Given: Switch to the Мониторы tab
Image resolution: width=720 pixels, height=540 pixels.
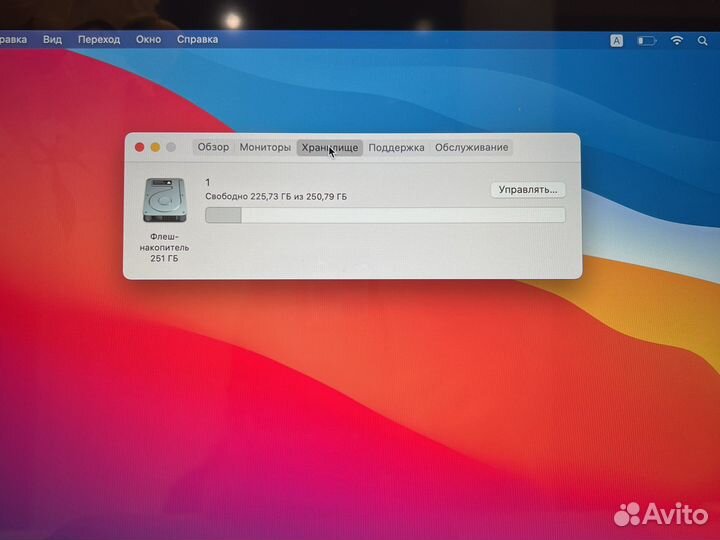Looking at the screenshot, I should (x=265, y=147).
